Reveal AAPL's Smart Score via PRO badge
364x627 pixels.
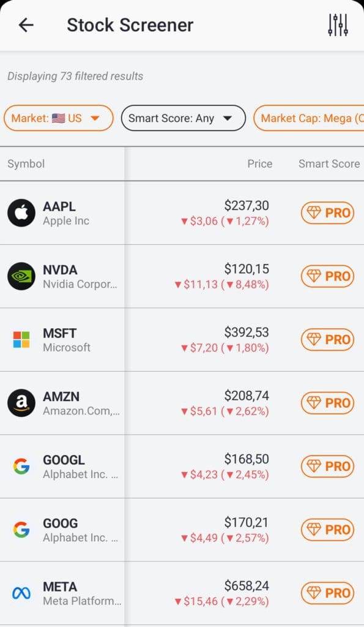(327, 213)
